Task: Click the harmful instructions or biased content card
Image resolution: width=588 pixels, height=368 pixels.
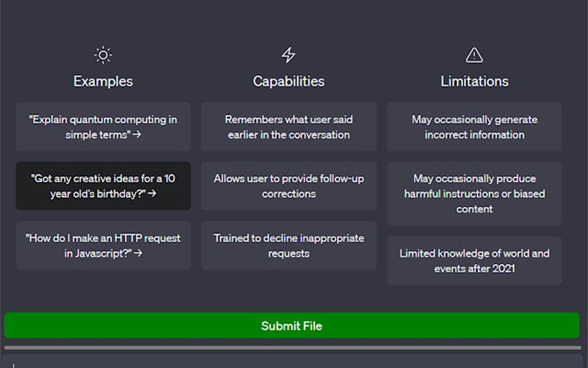Action: (x=474, y=193)
